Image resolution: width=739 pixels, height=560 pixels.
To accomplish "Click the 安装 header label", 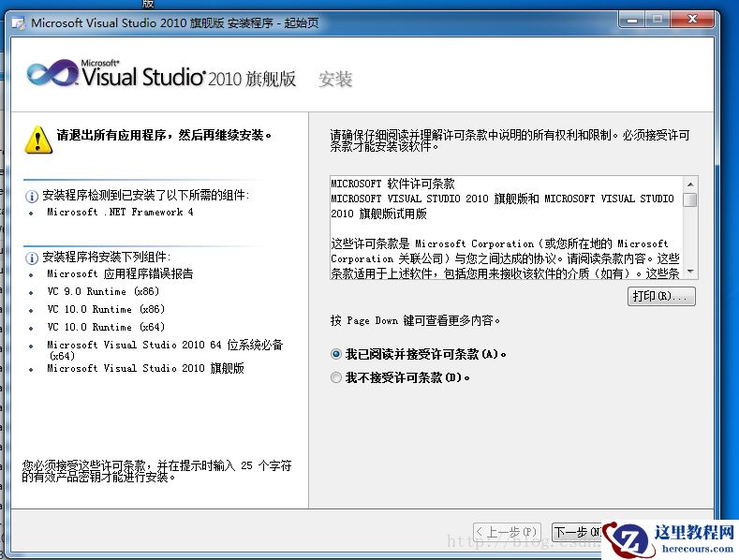I will click(x=335, y=79).
